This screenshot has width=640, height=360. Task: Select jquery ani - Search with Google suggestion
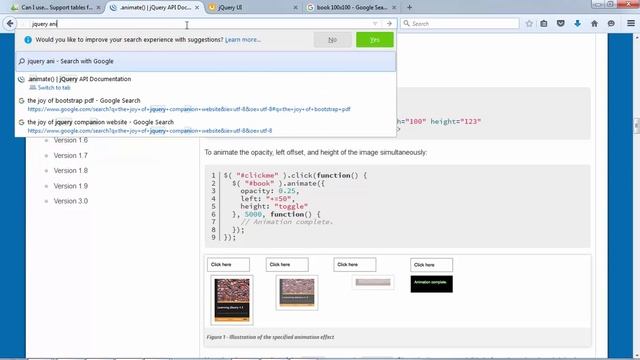205,61
